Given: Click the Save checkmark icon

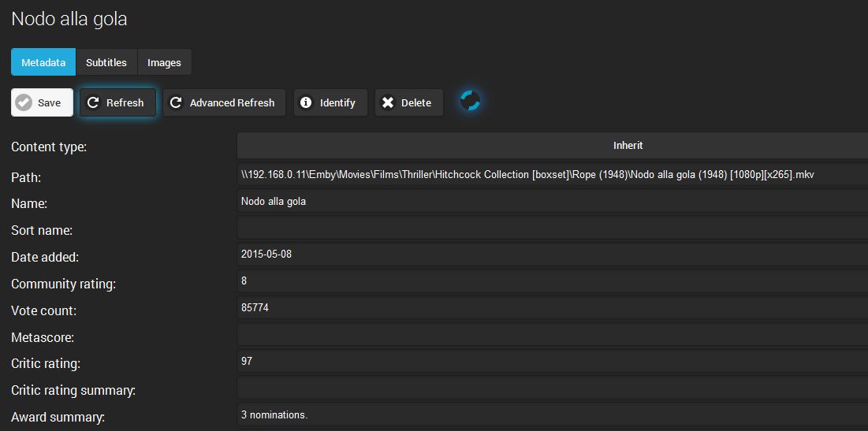Looking at the screenshot, I should point(24,102).
